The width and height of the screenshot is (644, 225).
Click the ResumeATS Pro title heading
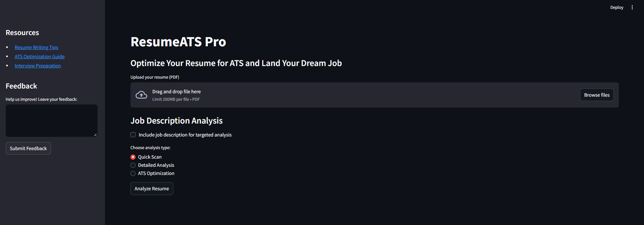[178, 42]
